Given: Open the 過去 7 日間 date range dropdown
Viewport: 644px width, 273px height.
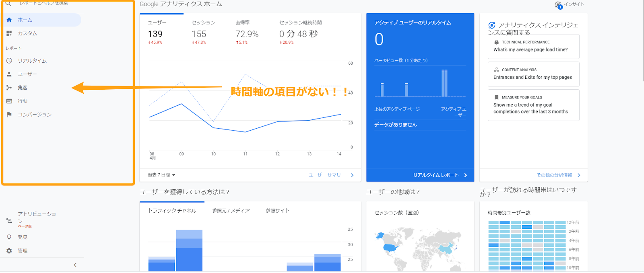Looking at the screenshot, I should tap(161, 175).
